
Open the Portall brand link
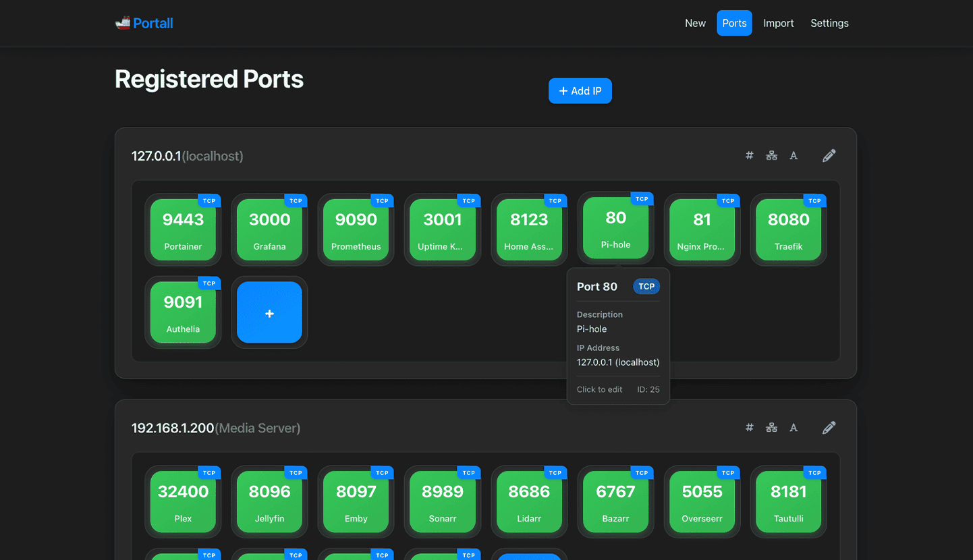(144, 23)
